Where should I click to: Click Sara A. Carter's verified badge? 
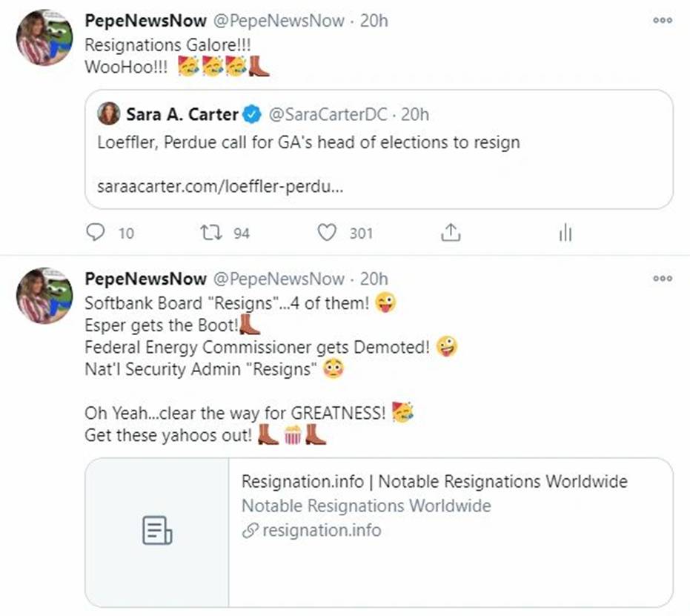(x=253, y=115)
